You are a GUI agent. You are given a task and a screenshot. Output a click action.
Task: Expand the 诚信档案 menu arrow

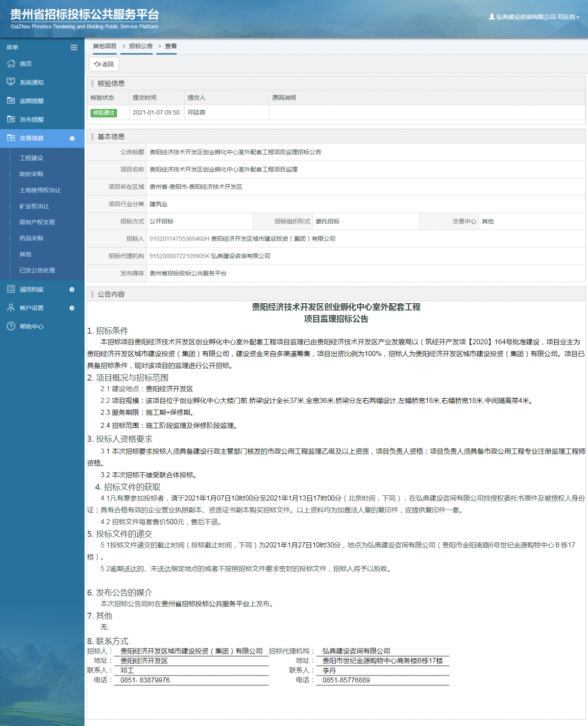72,290
